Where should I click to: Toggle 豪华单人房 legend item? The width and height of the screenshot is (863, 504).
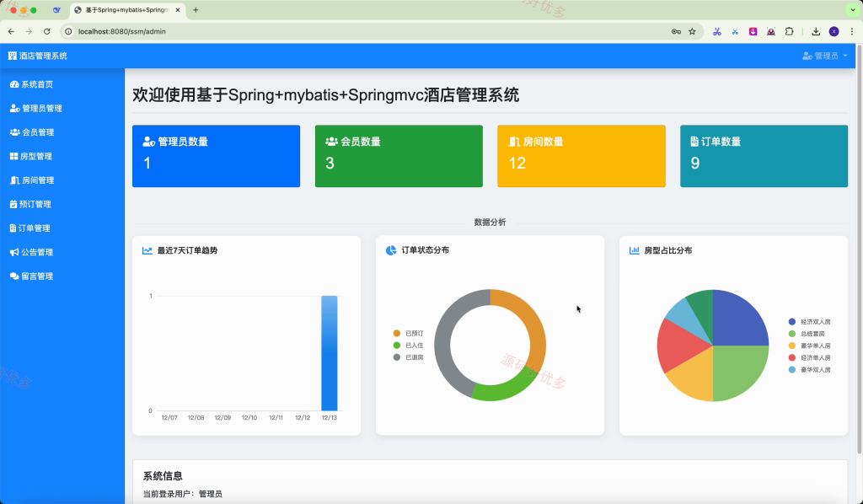pyautogui.click(x=810, y=346)
